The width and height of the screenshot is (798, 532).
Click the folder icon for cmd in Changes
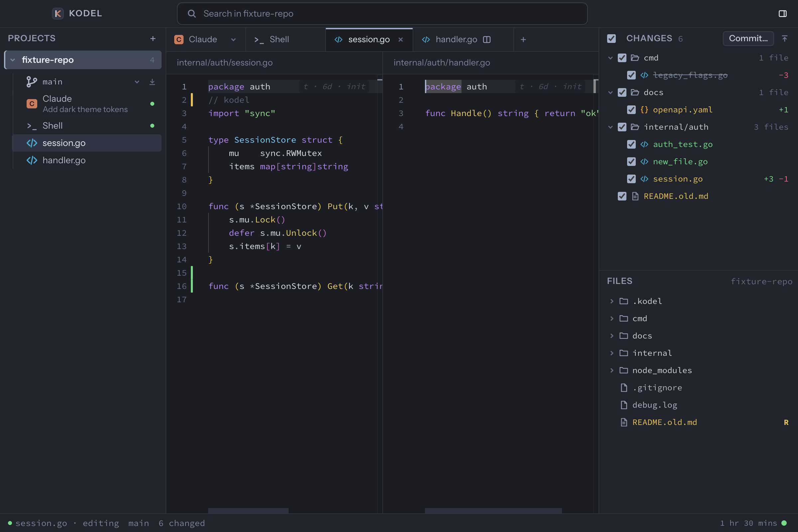click(x=635, y=58)
